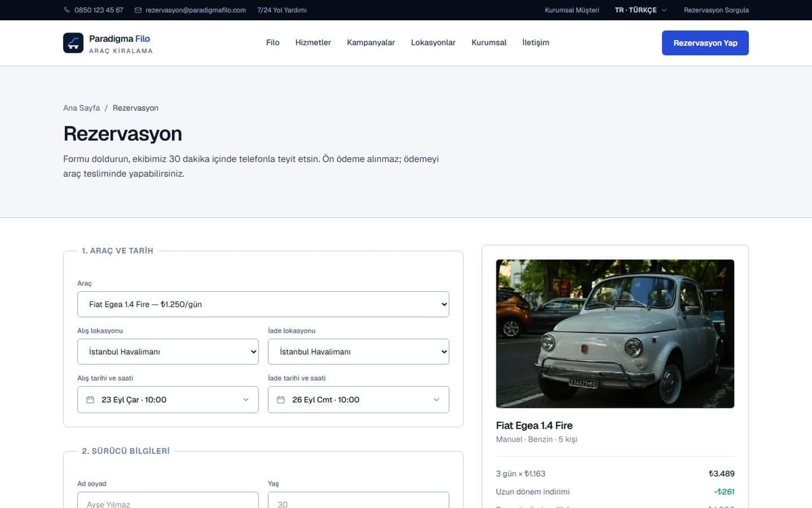The width and height of the screenshot is (812, 508).
Task: Click the Ana Sayfa breadcrumb link
Action: (81, 108)
